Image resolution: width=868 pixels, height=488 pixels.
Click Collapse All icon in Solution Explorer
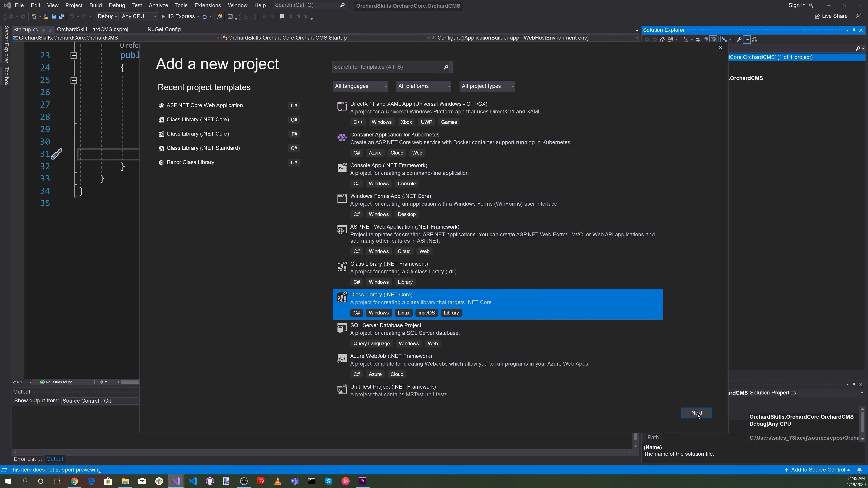(705, 39)
